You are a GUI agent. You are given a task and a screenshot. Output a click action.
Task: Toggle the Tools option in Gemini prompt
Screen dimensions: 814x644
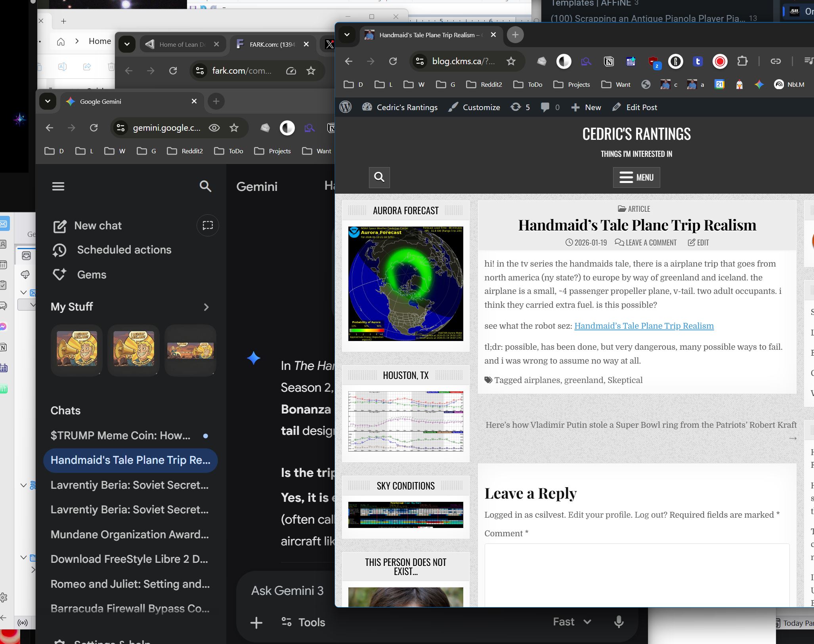point(303,622)
